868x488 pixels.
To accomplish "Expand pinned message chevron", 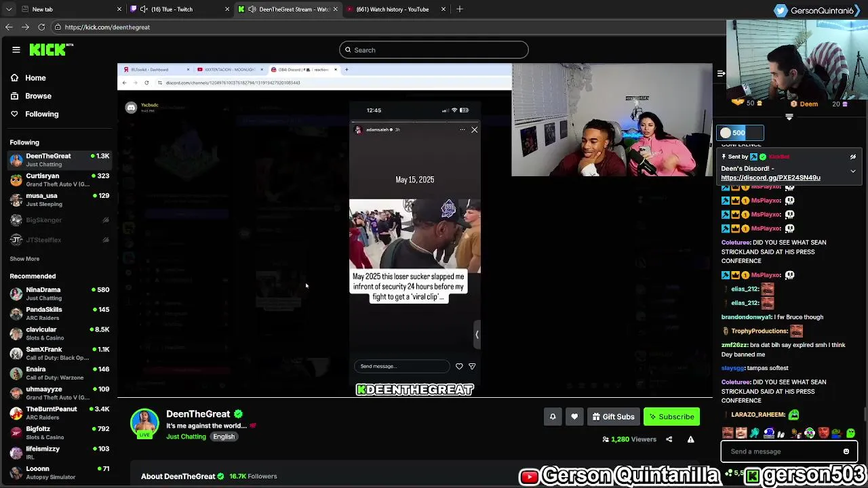I will (x=853, y=171).
